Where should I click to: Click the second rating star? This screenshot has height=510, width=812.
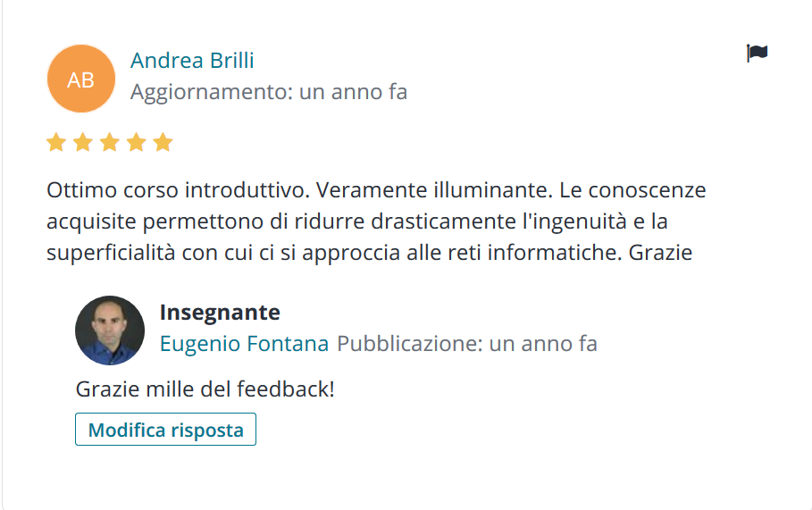[x=83, y=142]
